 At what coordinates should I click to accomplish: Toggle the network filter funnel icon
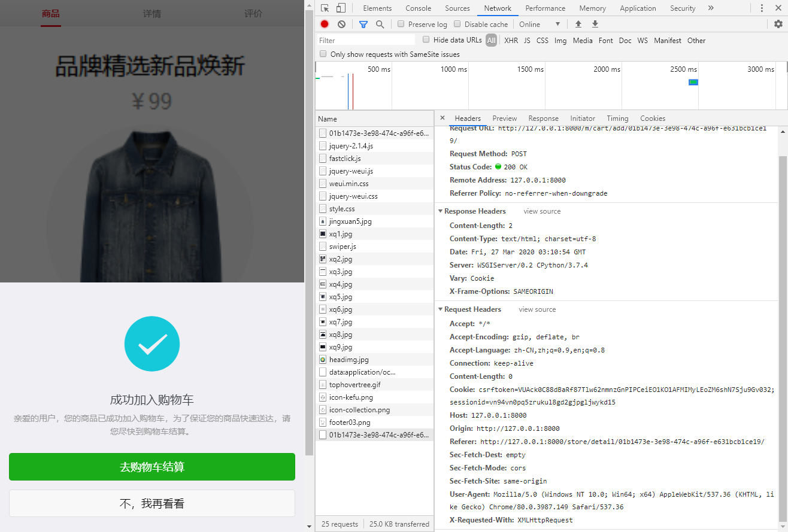363,25
